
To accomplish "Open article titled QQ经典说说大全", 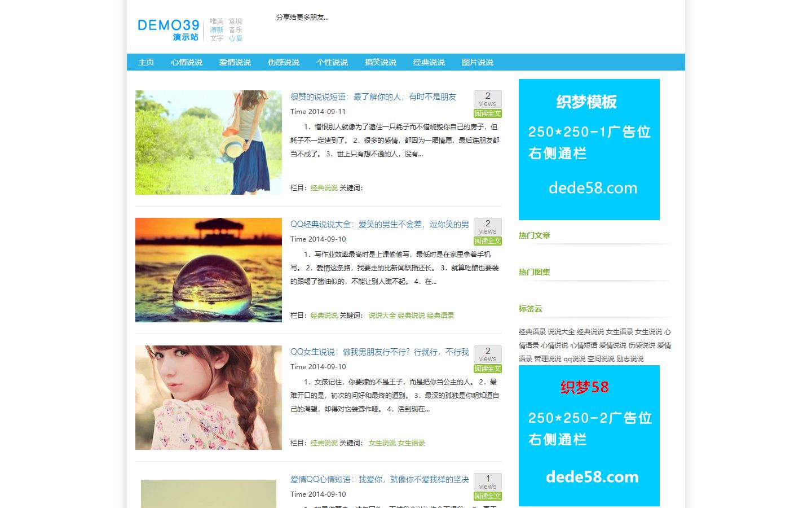I will (379, 225).
